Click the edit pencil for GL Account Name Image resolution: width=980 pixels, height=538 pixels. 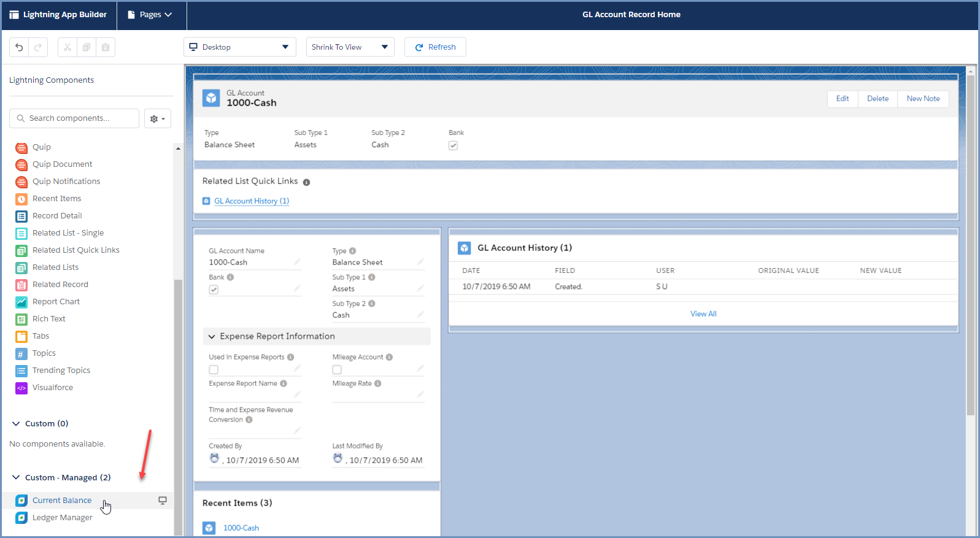(x=297, y=262)
